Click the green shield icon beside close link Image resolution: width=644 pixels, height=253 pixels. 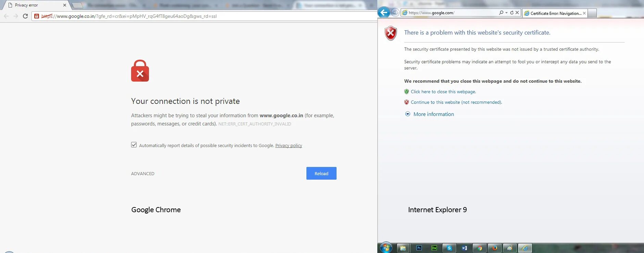[406, 92]
